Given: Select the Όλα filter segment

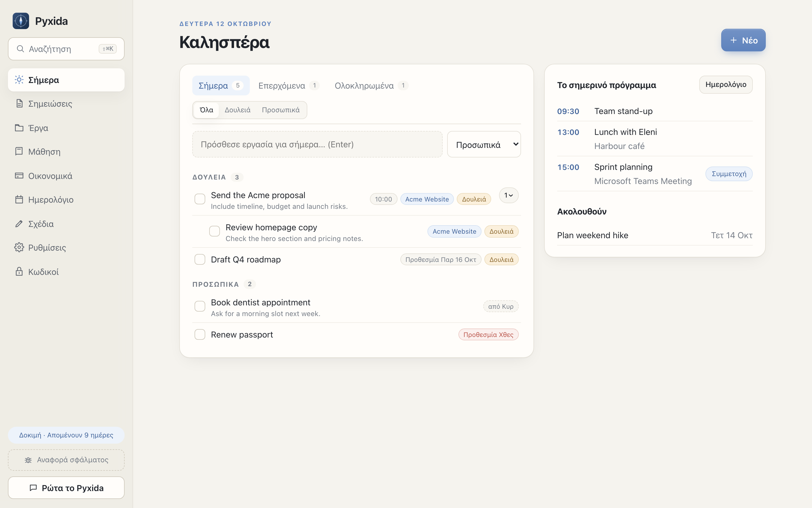Looking at the screenshot, I should click(206, 110).
